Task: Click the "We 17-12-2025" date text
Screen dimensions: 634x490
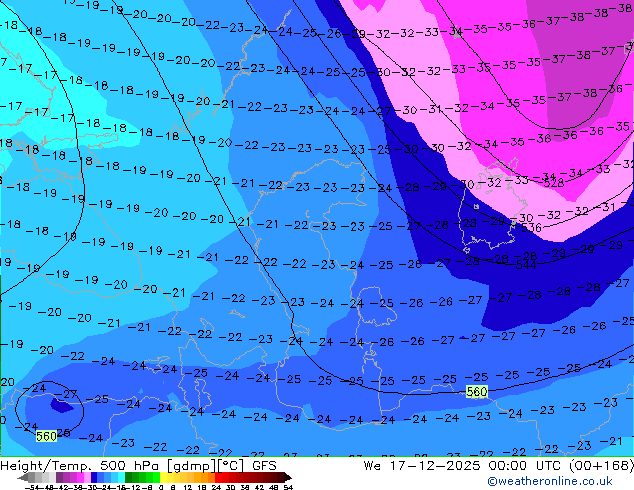Action: click(x=422, y=466)
